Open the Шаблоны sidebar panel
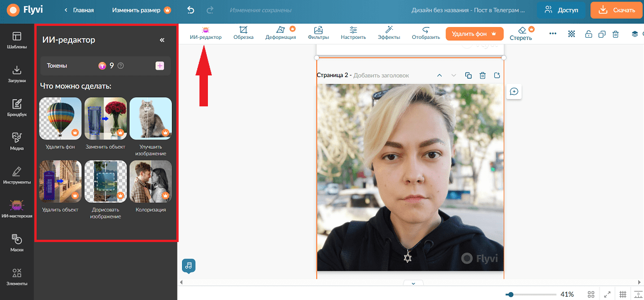Viewport: 644px width, 300px height. click(17, 40)
